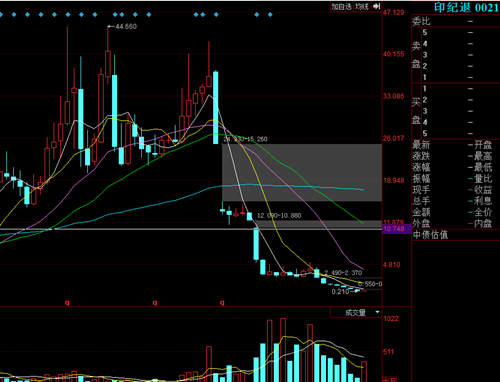Image resolution: width=500 pixels, height=382 pixels.
Task: Toggle the 均线 moving average button
Action: [362, 6]
